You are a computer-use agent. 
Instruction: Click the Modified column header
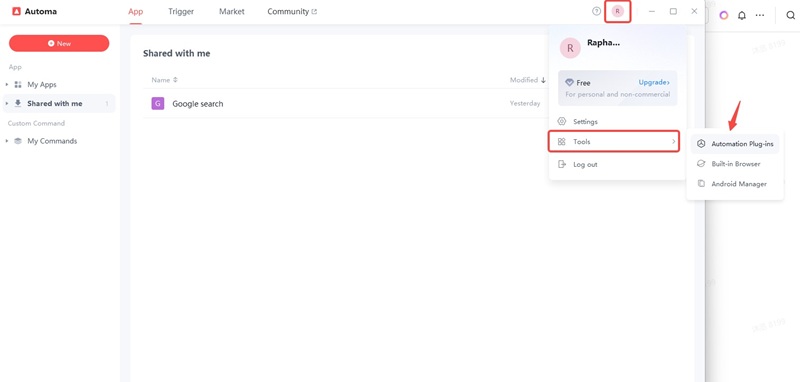coord(524,80)
